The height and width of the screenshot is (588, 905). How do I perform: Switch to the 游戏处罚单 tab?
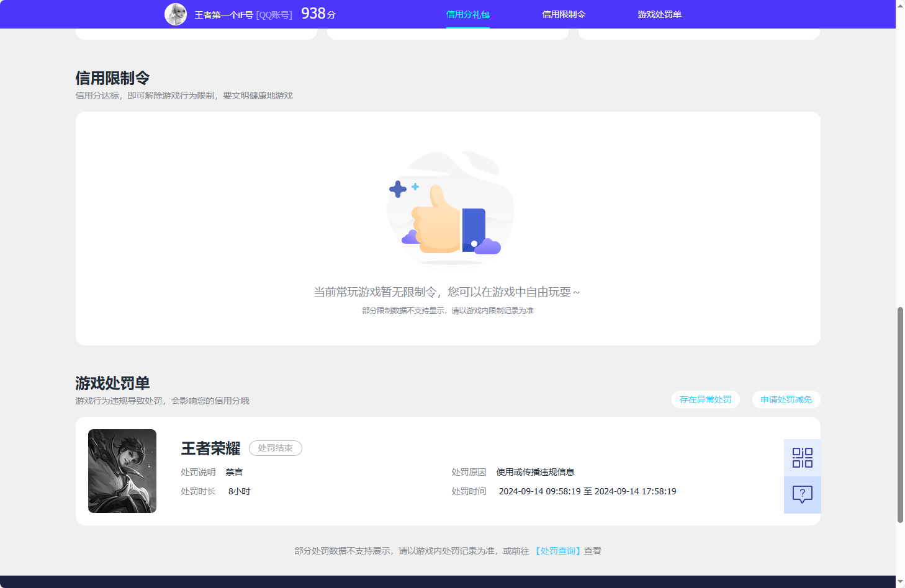(x=659, y=14)
